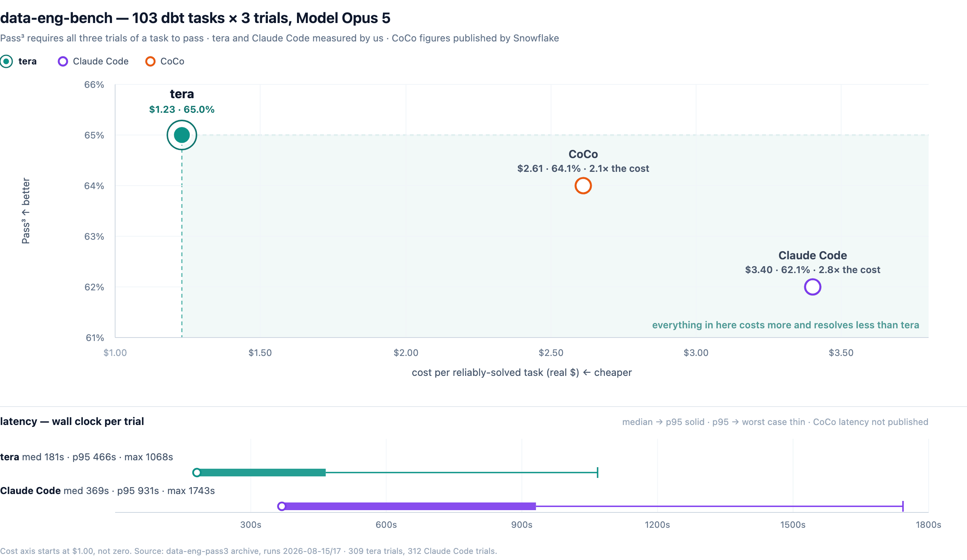Click the 'Claude Code med 369s · p95 931s' label

point(107,491)
